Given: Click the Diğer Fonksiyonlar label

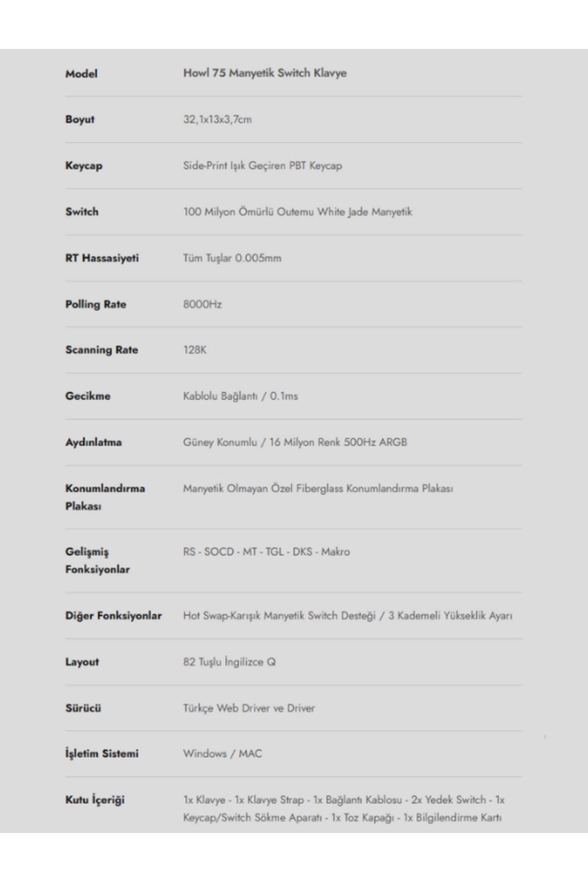Looking at the screenshot, I should [x=113, y=616].
